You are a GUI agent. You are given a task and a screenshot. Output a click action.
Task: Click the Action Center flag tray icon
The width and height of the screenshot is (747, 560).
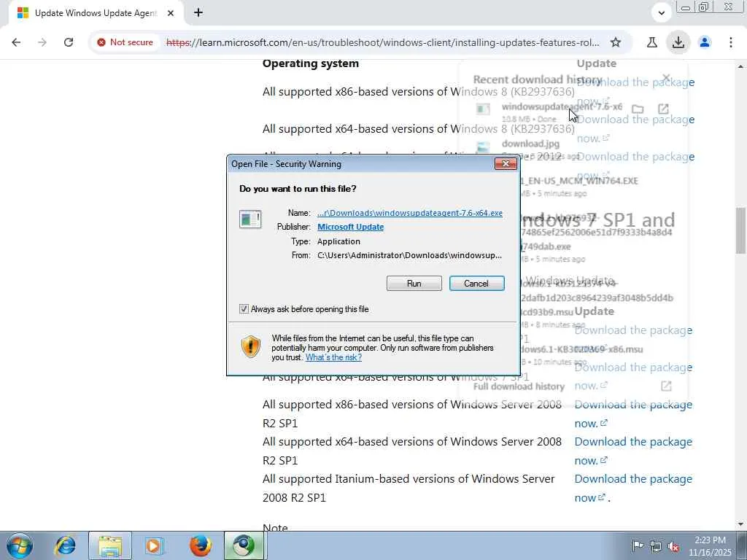click(638, 546)
